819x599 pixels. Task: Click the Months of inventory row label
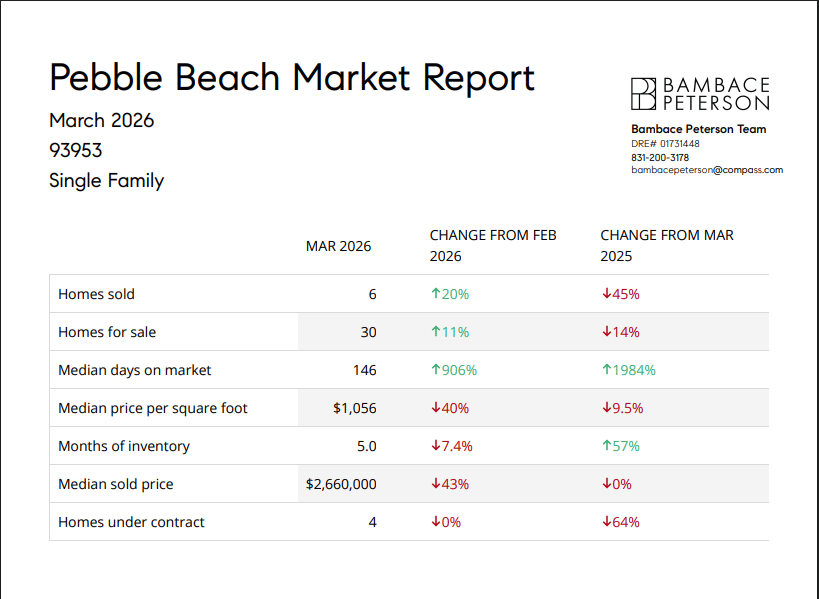(x=124, y=446)
